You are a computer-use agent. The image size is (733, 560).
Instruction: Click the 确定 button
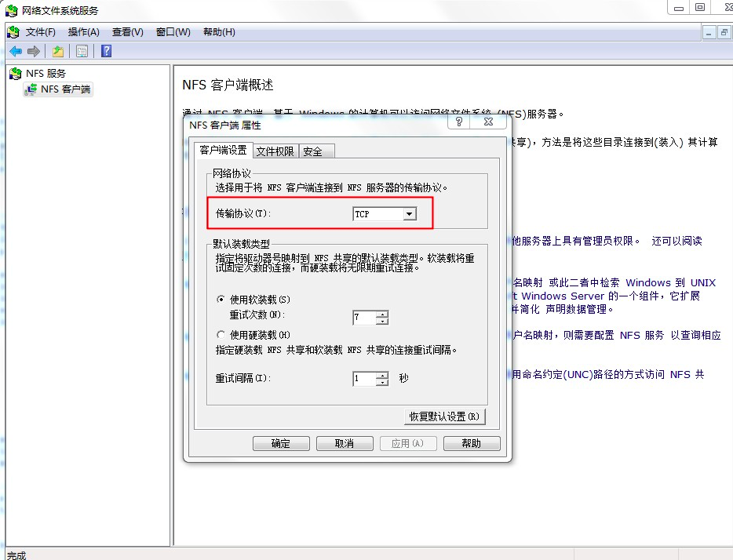point(281,443)
